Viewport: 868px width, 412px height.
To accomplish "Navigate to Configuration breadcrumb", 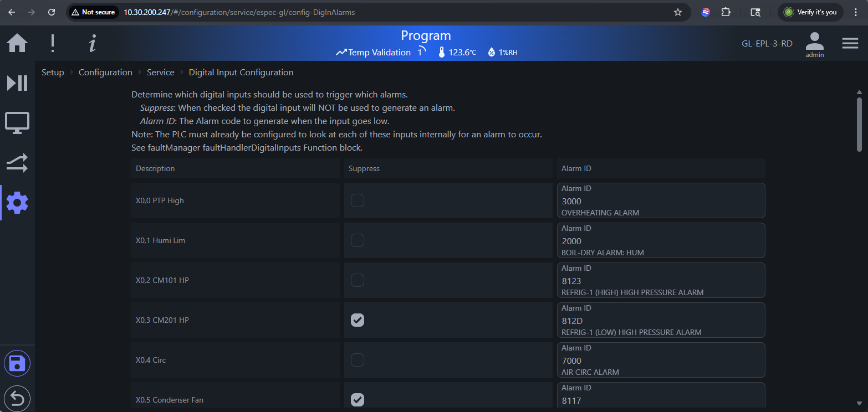I will click(105, 73).
